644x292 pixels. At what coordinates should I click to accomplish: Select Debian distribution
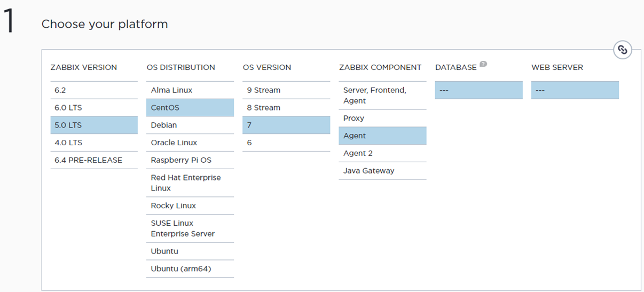tap(190, 125)
